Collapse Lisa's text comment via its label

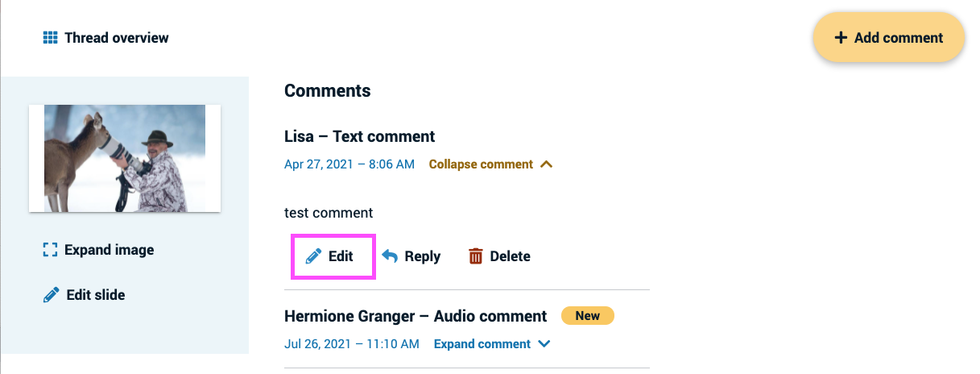coord(481,164)
